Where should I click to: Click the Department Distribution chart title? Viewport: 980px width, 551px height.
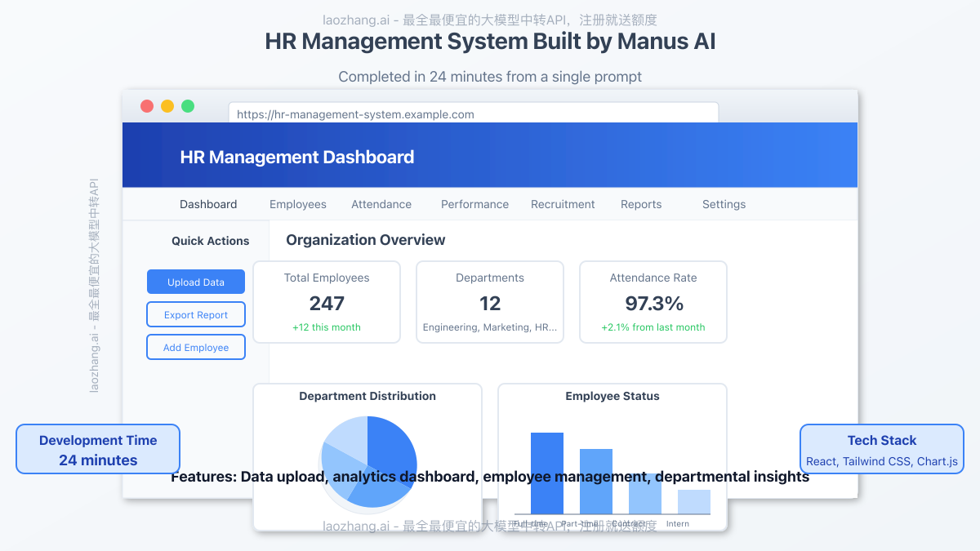[367, 396]
